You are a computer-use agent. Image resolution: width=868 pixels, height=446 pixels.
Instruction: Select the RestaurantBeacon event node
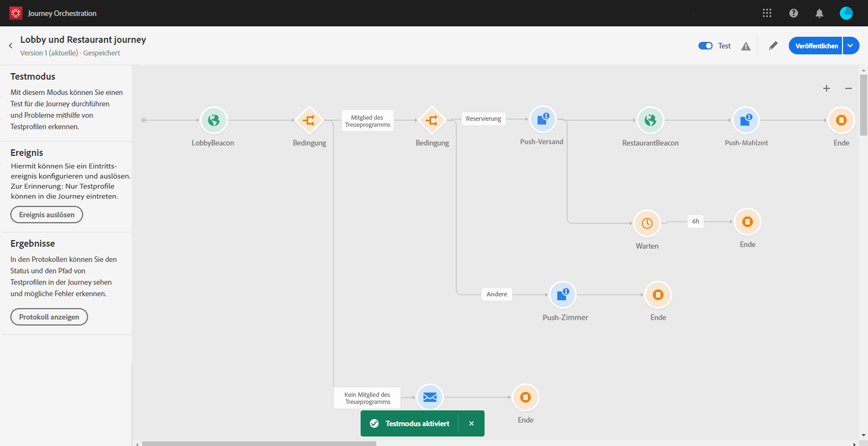coord(650,120)
